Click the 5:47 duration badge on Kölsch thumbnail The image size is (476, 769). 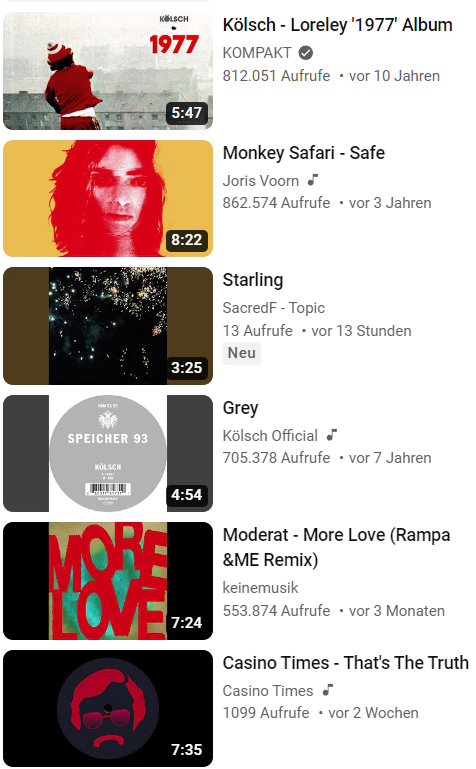(186, 113)
